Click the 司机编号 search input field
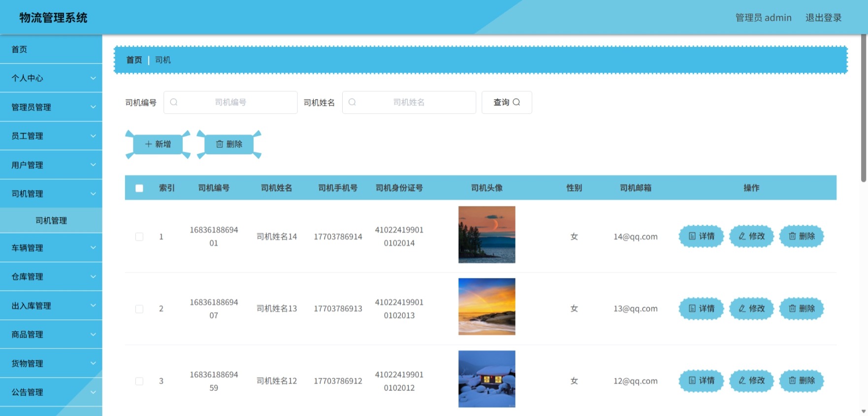This screenshot has height=416, width=868. coord(230,102)
